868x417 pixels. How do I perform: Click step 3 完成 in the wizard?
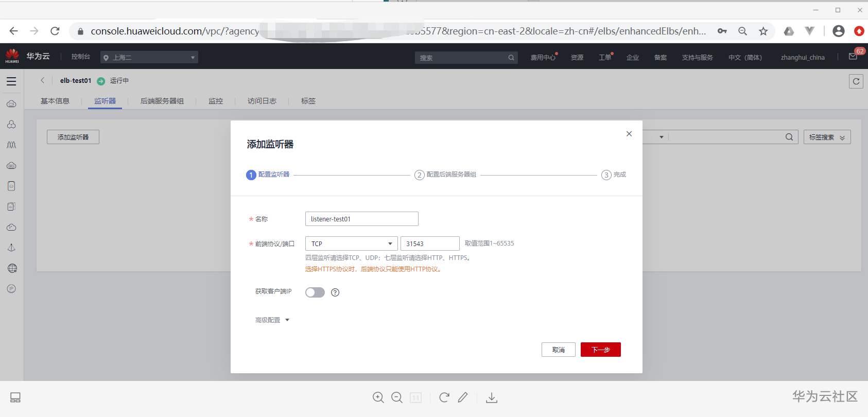click(614, 175)
